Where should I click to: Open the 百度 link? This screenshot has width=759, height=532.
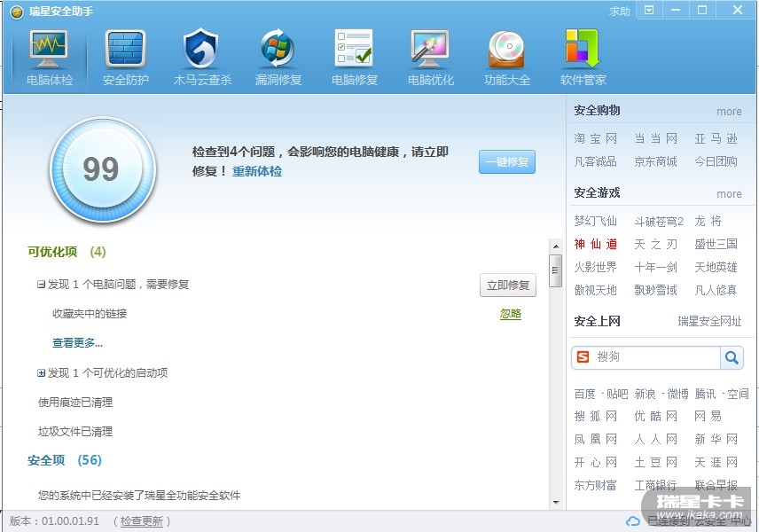tap(584, 394)
